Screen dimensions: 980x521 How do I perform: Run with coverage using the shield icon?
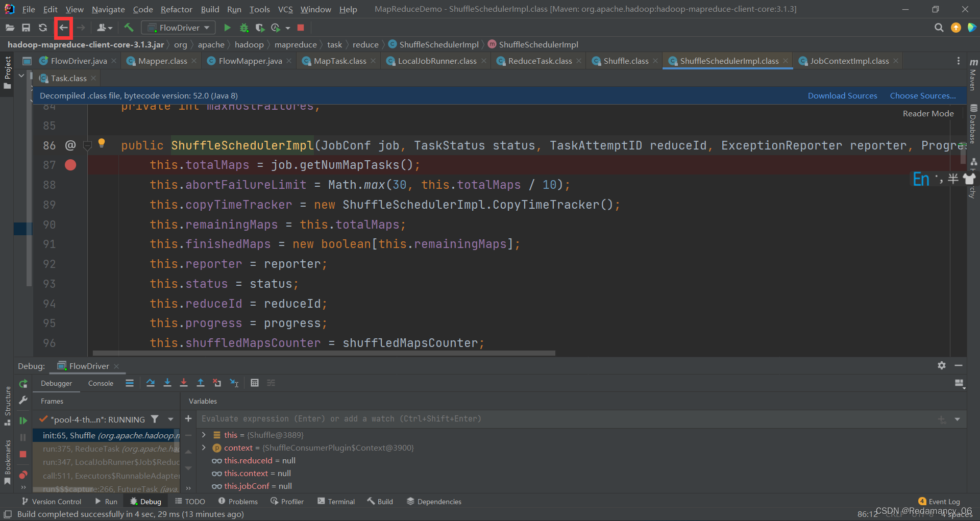tap(260, 28)
